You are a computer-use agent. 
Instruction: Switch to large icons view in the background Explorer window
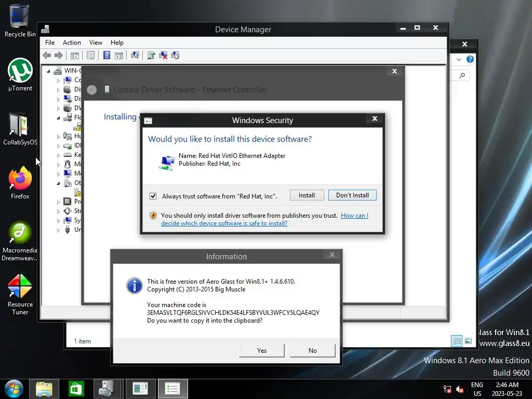click(x=468, y=341)
